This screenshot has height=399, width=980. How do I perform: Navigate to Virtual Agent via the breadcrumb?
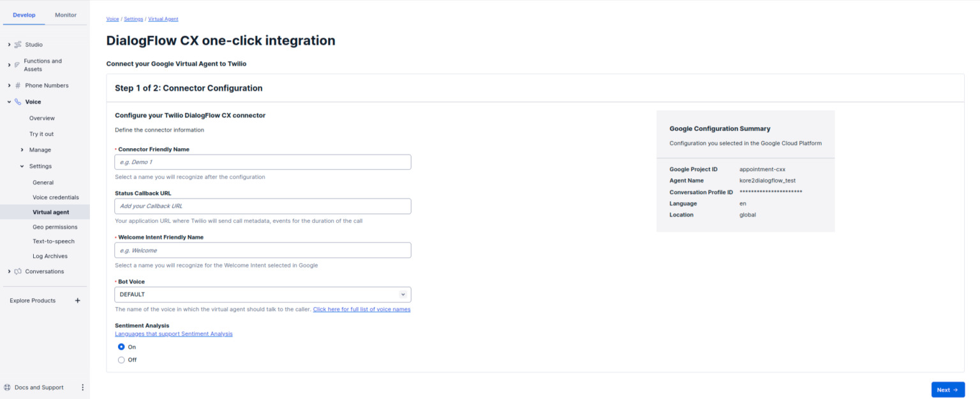163,19
